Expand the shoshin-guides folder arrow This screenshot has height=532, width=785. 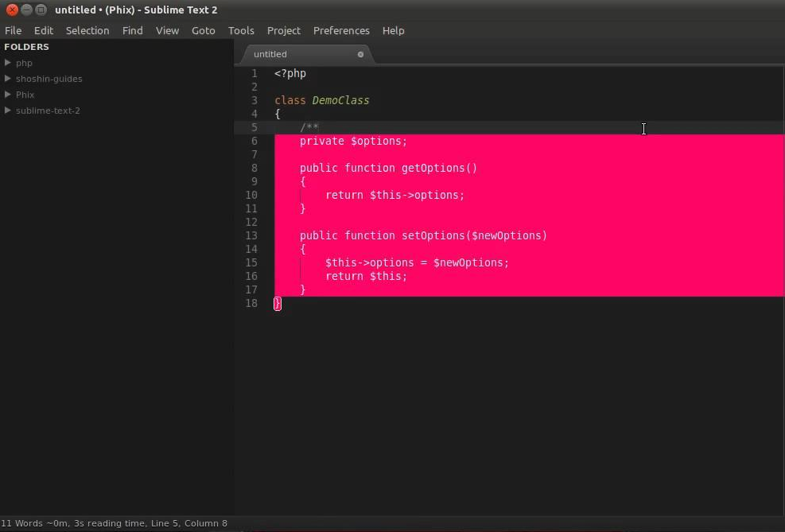7,79
